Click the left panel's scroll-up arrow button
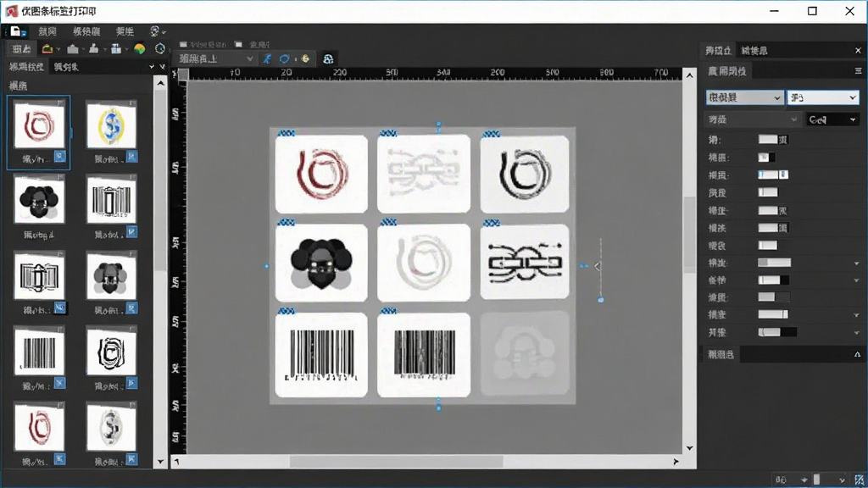Viewport: 868px width, 488px height. [160, 83]
